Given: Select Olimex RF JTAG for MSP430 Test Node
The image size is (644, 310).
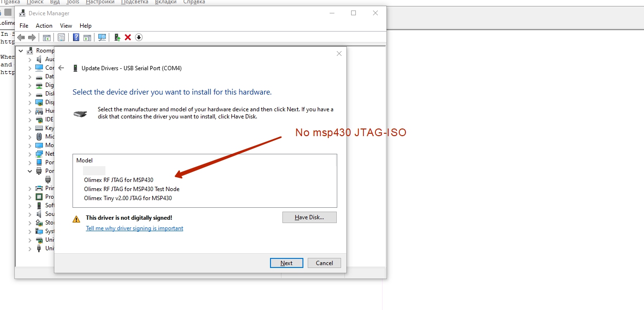Looking at the screenshot, I should 132,189.
